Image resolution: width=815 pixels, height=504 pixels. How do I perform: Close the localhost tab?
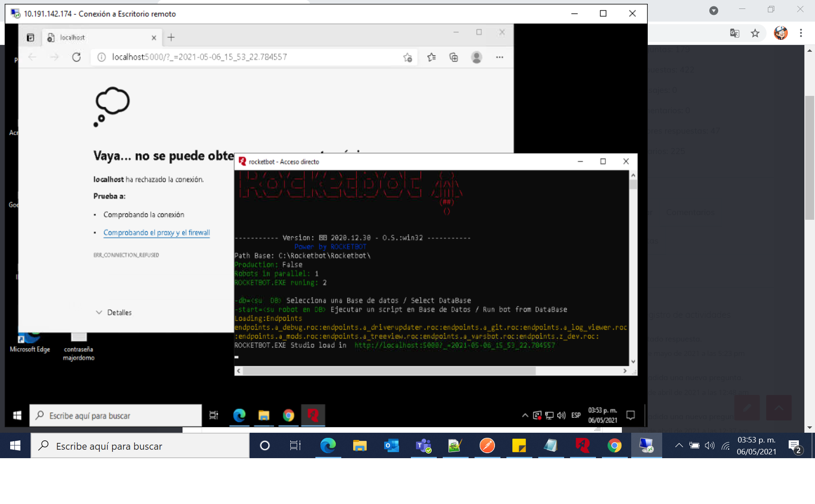tap(154, 38)
